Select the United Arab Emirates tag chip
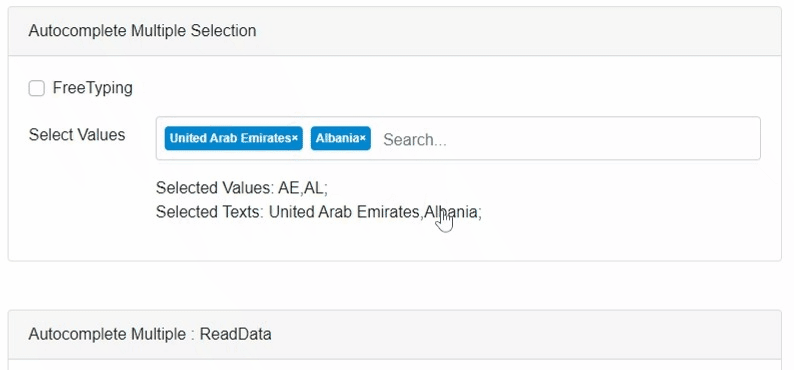Screen dimensions: 794x370 click(x=233, y=139)
